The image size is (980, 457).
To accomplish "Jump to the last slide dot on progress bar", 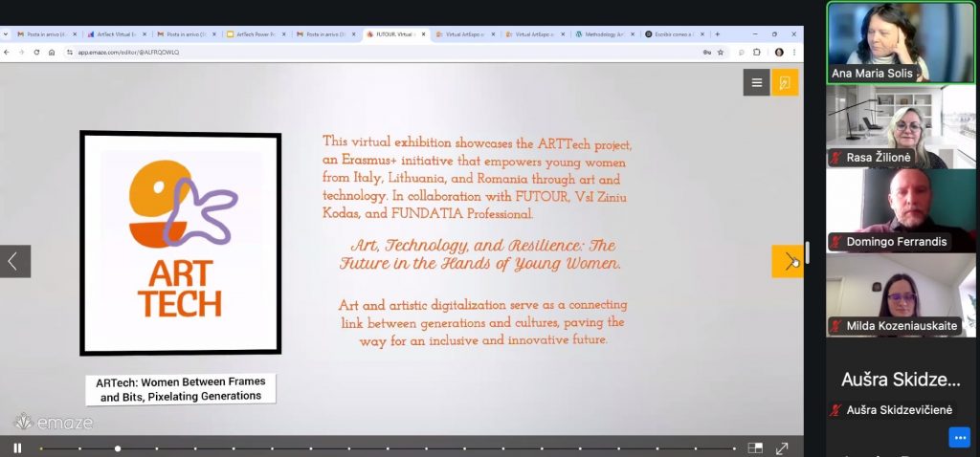I will coord(735,448).
